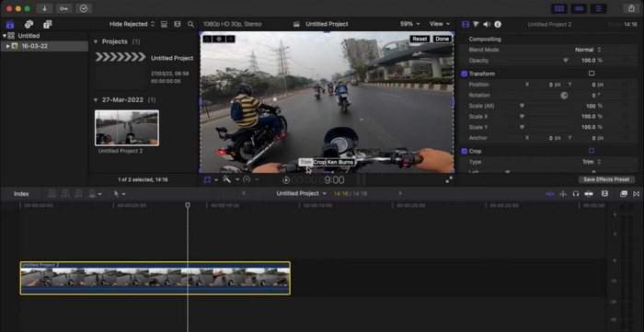Image resolution: width=644 pixels, height=332 pixels.
Task: Toggle the timeline Index button
Action: pyautogui.click(x=21, y=194)
